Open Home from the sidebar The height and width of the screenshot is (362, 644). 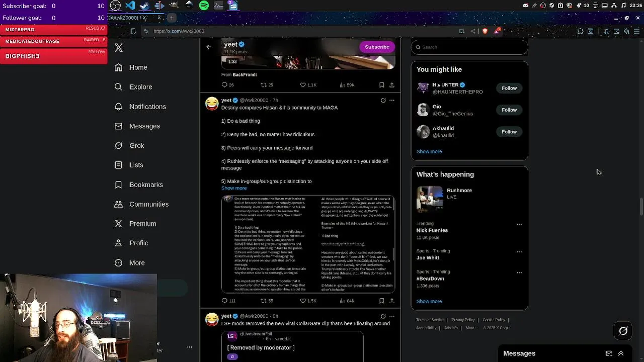pos(131,67)
